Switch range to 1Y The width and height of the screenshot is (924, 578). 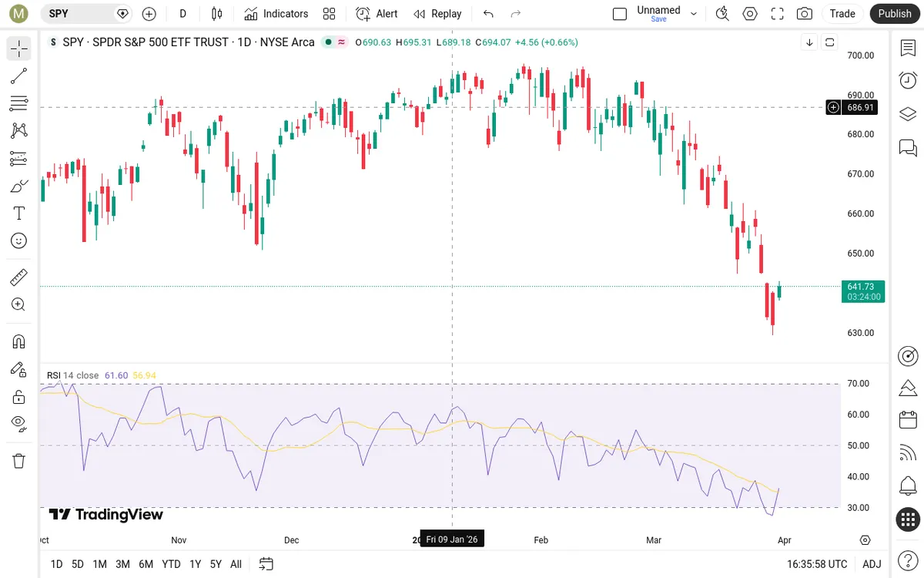tap(196, 564)
